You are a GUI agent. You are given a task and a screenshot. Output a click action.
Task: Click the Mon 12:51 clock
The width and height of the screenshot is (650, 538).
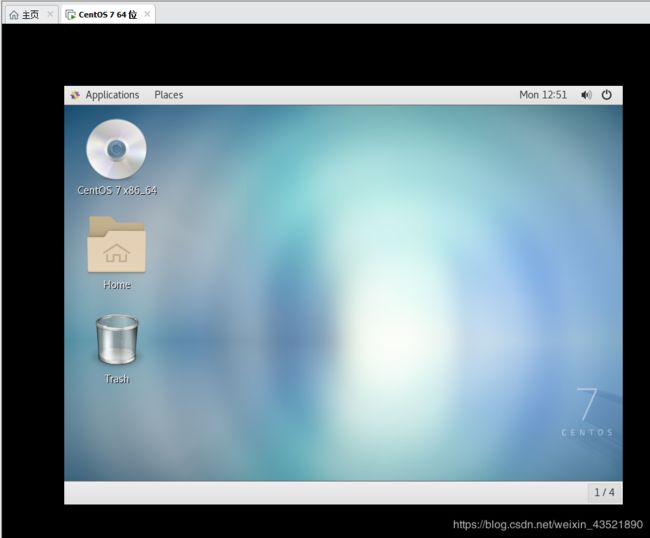543,95
